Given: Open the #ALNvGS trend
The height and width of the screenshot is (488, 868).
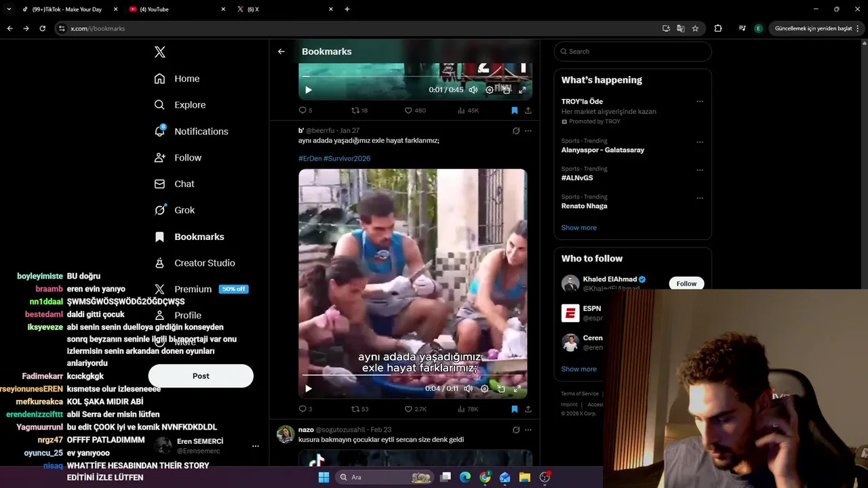Looking at the screenshot, I should [x=577, y=178].
